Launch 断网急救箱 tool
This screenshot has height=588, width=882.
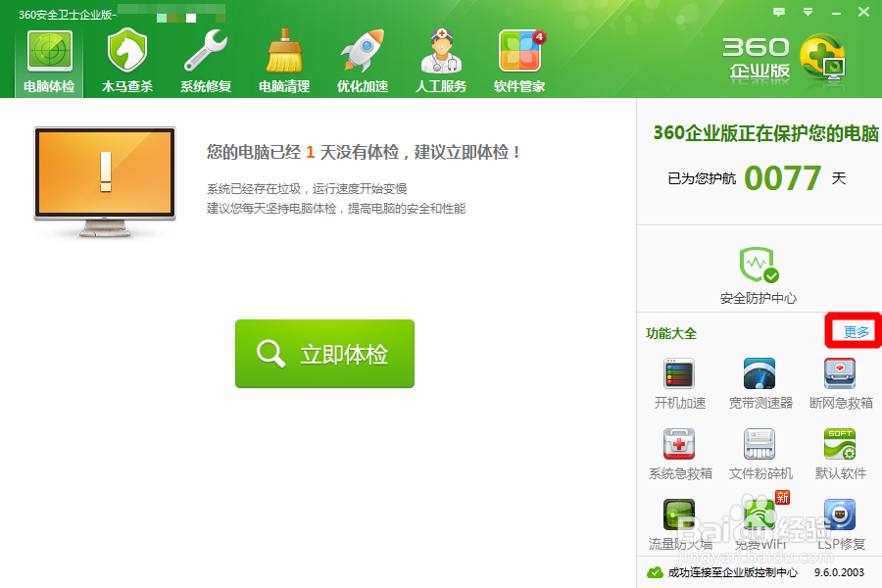841,384
